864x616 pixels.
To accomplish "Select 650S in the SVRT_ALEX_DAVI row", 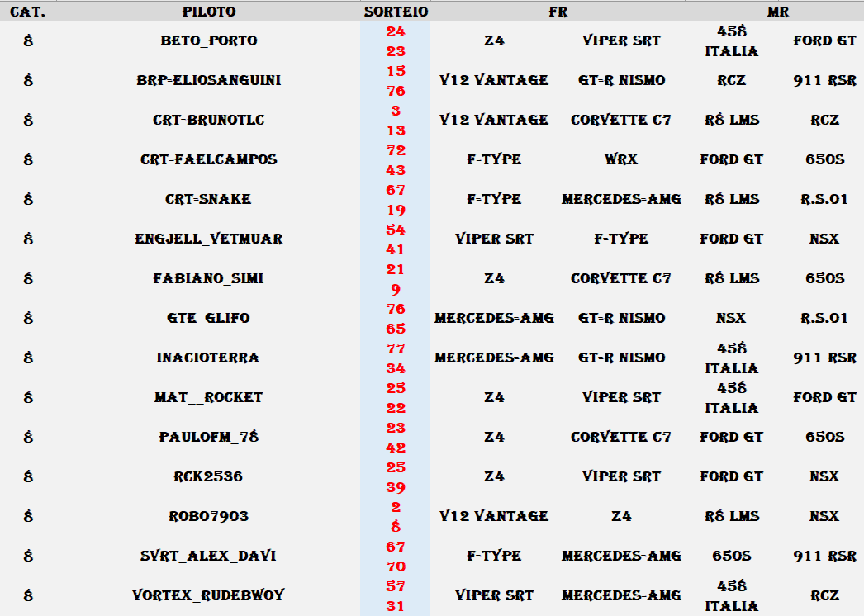I will (x=732, y=557).
